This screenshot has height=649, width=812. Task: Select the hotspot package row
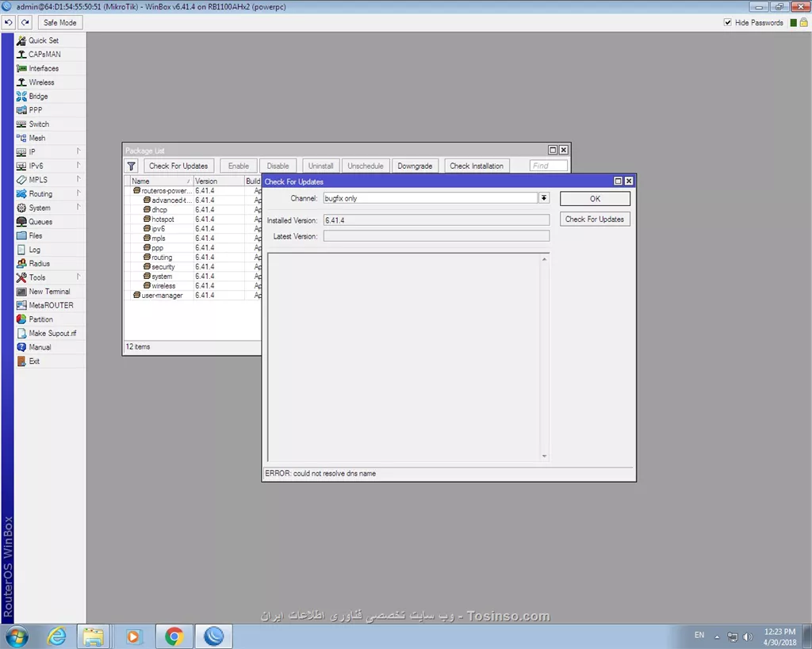pyautogui.click(x=193, y=219)
